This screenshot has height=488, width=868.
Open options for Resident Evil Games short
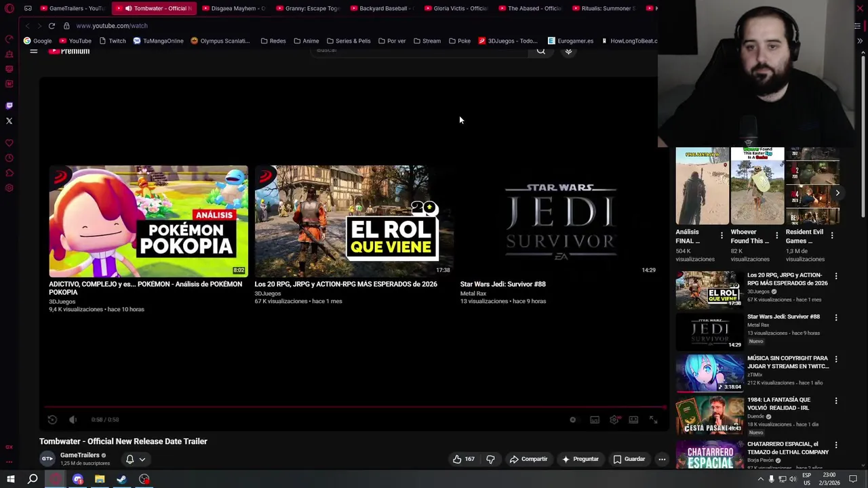832,235
